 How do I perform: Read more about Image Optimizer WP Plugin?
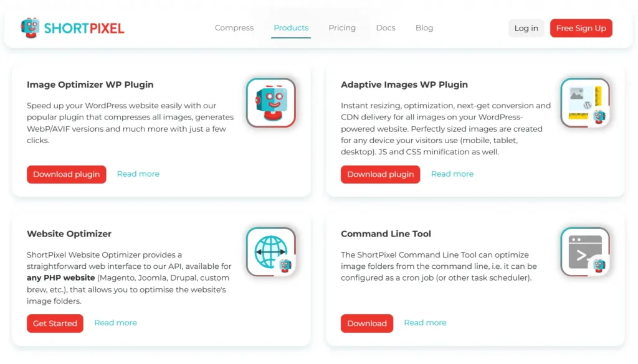[x=138, y=174]
